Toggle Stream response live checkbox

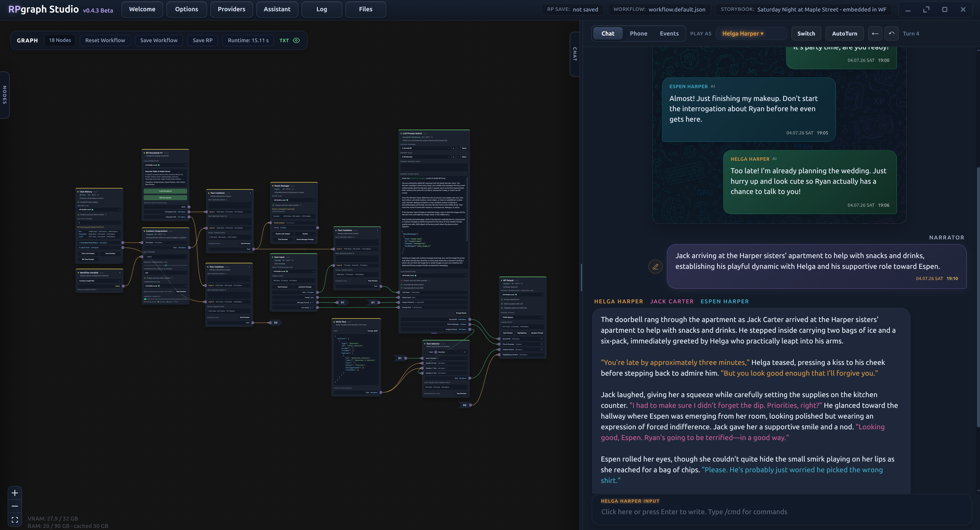coord(502,299)
